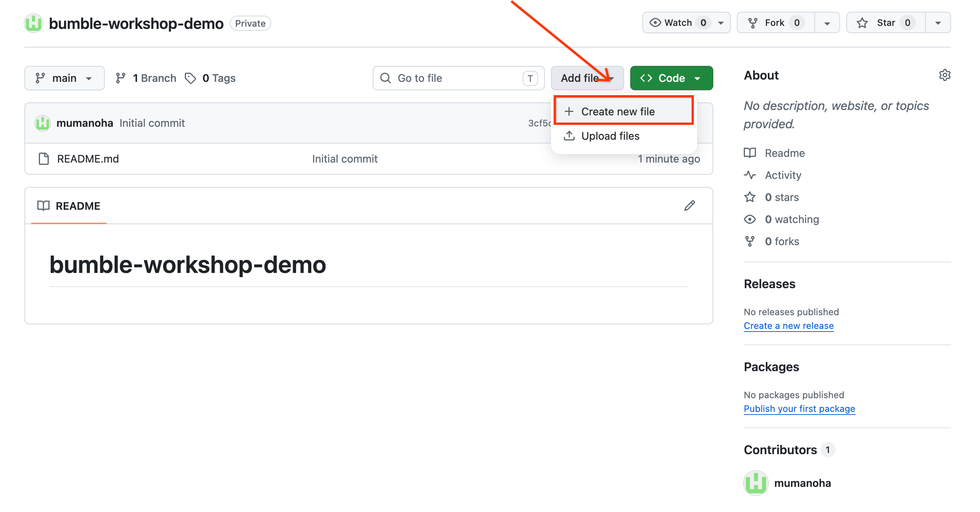Open the Activity link in About
The width and height of the screenshot is (980, 512).
pyautogui.click(x=783, y=175)
